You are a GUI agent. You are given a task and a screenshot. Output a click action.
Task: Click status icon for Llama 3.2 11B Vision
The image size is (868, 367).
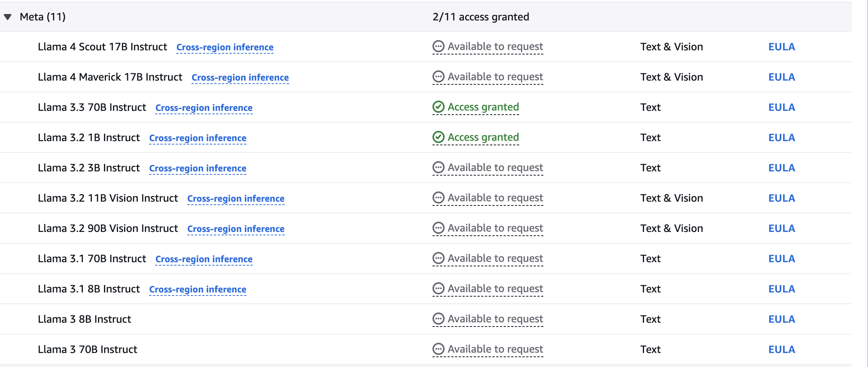(x=438, y=198)
